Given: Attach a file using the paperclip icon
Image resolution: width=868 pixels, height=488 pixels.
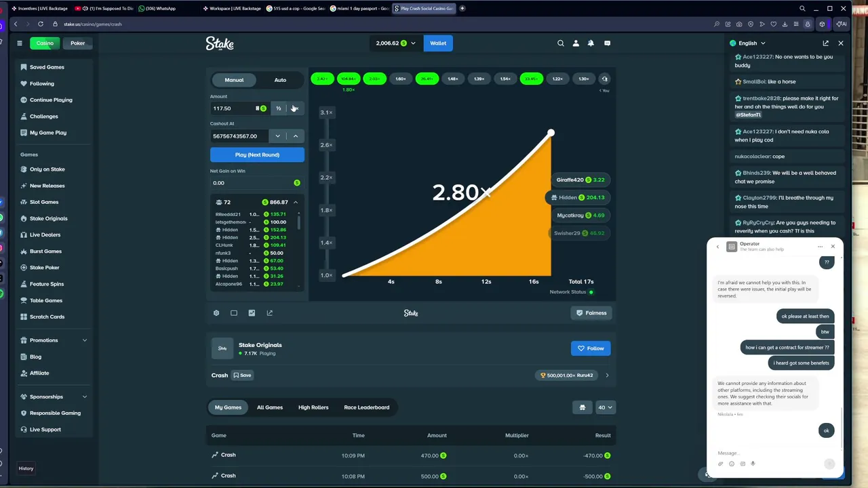Looking at the screenshot, I should coord(721,464).
